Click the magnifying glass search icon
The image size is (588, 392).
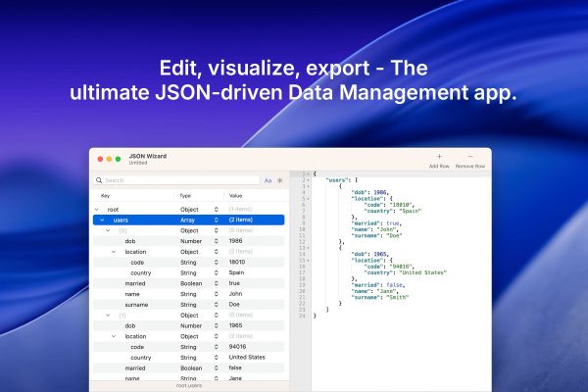coord(99,180)
